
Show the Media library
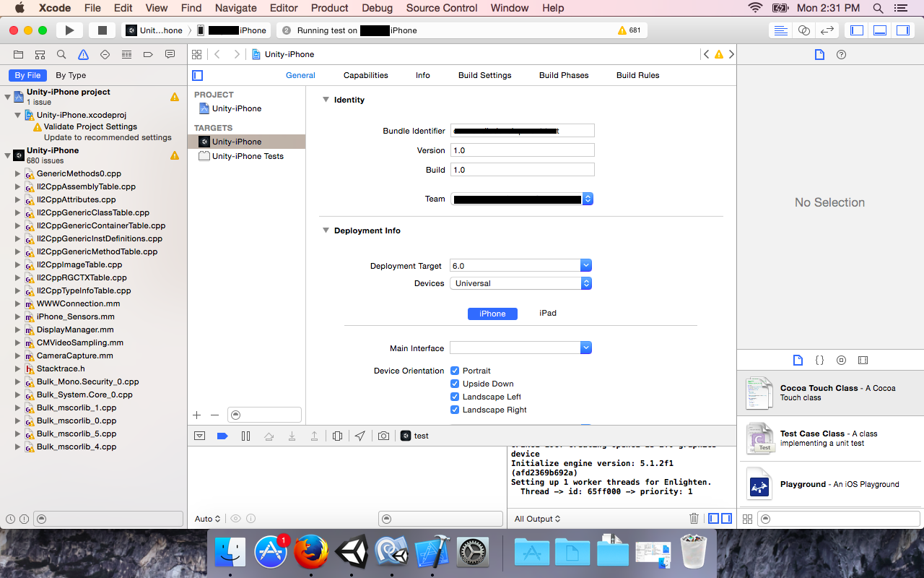(863, 360)
